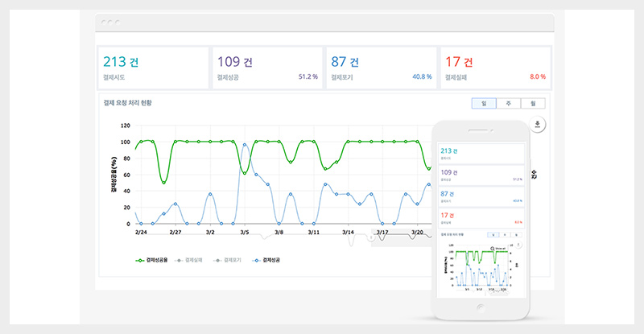Click the green line dip near 2/27
This screenshot has height=334, width=644.
point(164,182)
